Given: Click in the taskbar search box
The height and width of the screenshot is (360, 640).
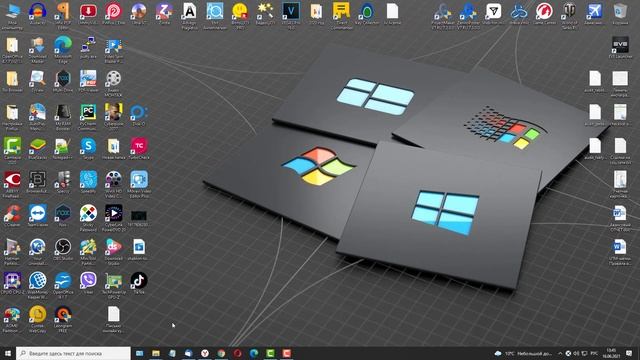Looking at the screenshot, I should pos(73,353).
